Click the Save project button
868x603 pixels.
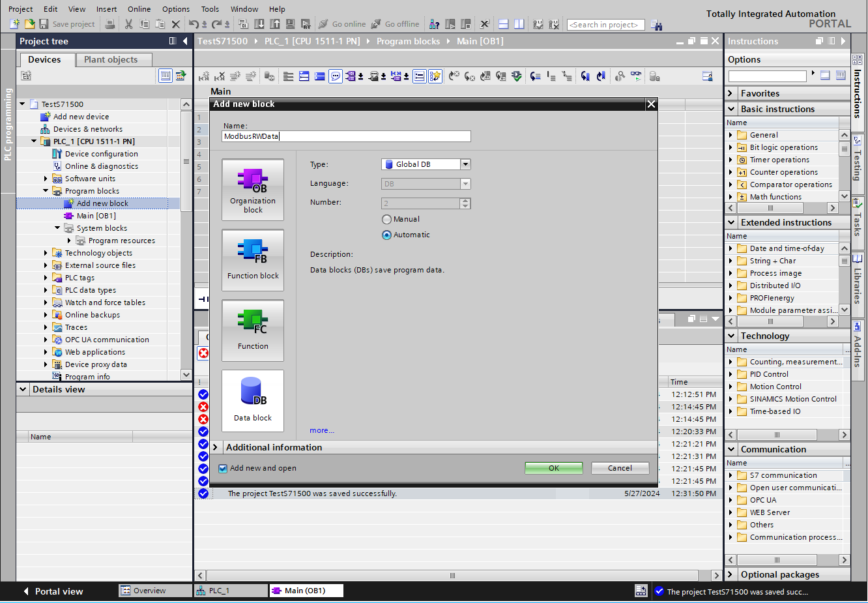point(67,24)
